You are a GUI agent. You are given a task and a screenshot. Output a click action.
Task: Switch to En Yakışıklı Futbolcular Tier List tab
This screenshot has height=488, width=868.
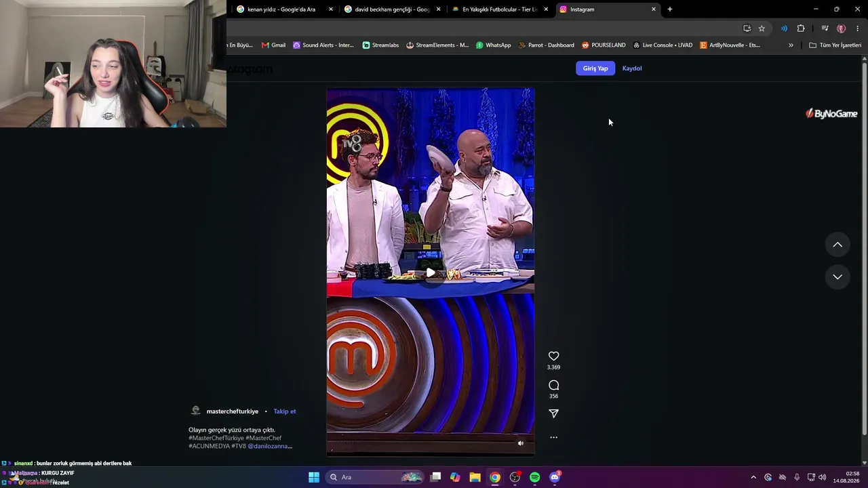500,9
